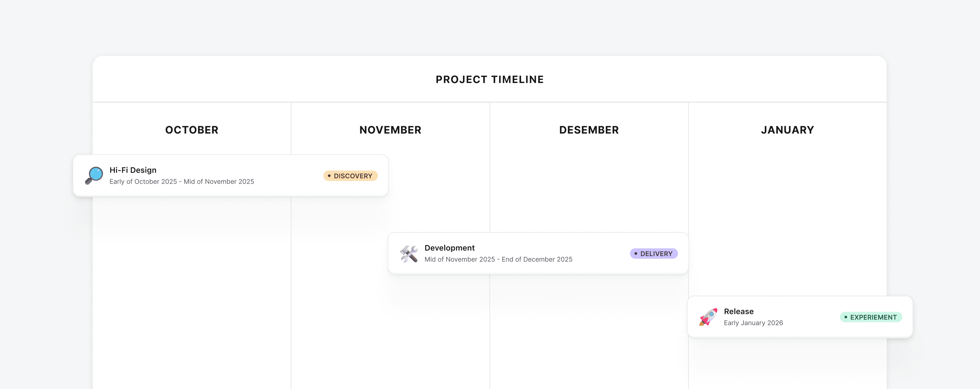Open the Release card title
The width and height of the screenshot is (980, 389).
point(738,311)
